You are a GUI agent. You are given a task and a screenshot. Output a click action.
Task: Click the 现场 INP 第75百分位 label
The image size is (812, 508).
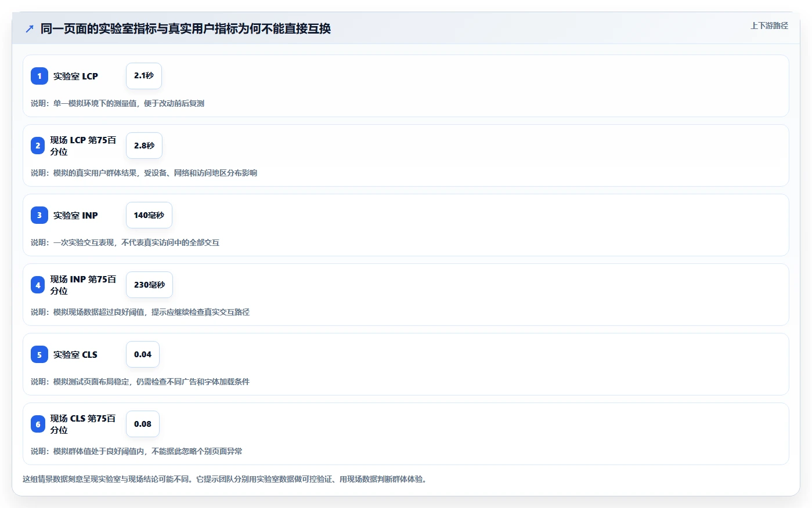point(83,285)
